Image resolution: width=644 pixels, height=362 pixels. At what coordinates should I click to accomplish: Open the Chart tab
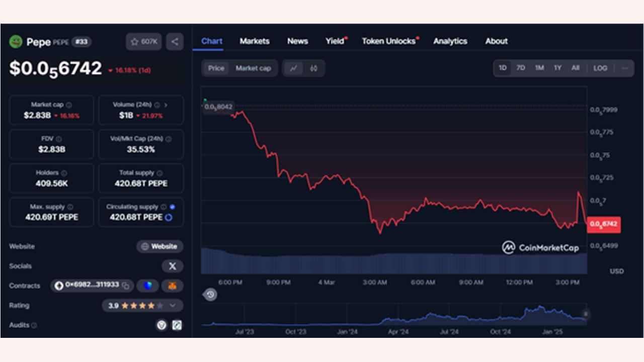tap(212, 41)
